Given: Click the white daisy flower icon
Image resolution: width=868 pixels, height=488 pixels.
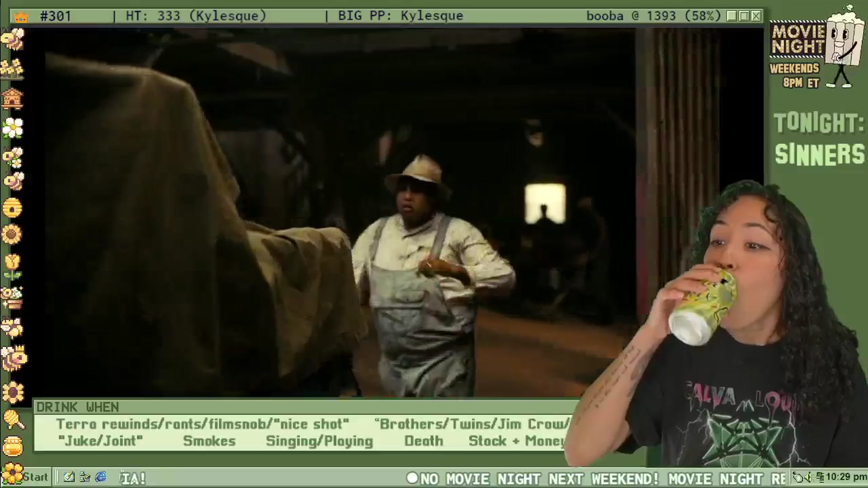Looking at the screenshot, I should [12, 127].
